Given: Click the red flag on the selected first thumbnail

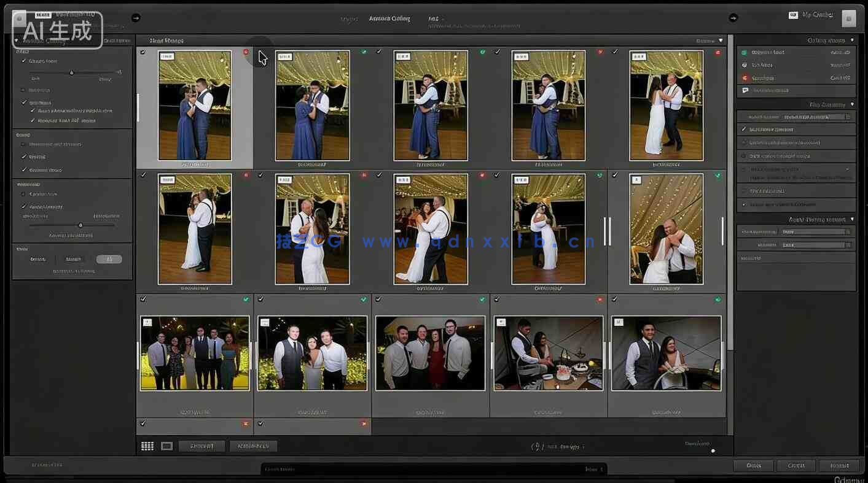Looking at the screenshot, I should 246,52.
